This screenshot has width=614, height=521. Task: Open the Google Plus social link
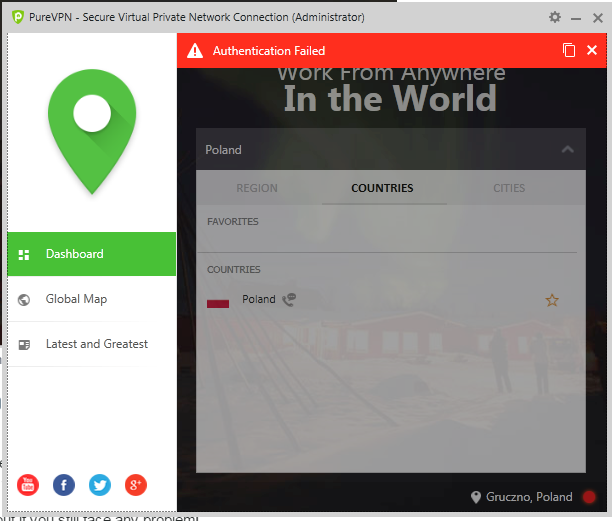tap(136, 485)
